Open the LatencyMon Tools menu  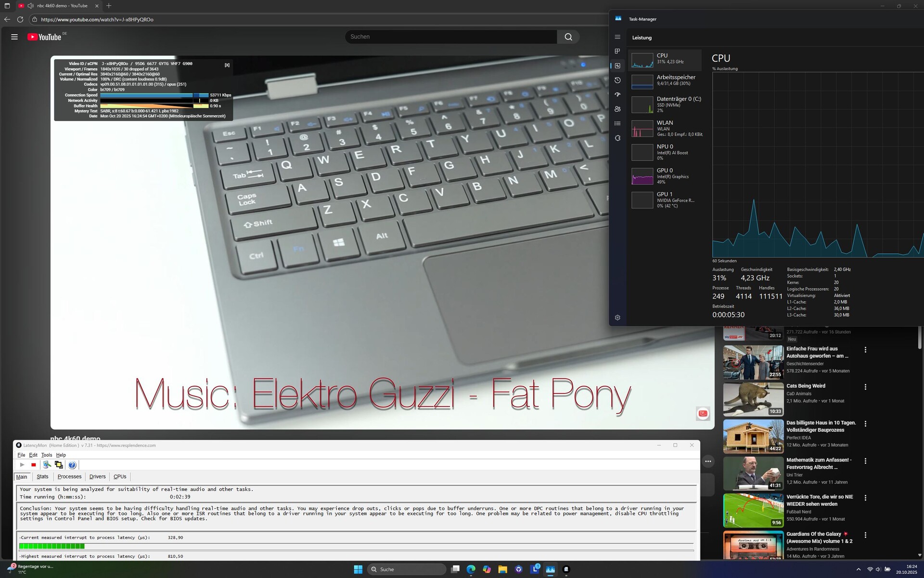click(47, 455)
